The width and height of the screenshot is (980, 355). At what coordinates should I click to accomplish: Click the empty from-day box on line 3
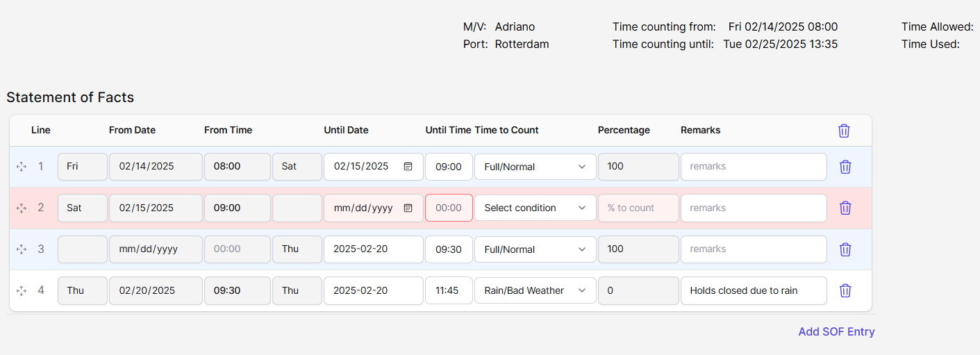(x=82, y=249)
